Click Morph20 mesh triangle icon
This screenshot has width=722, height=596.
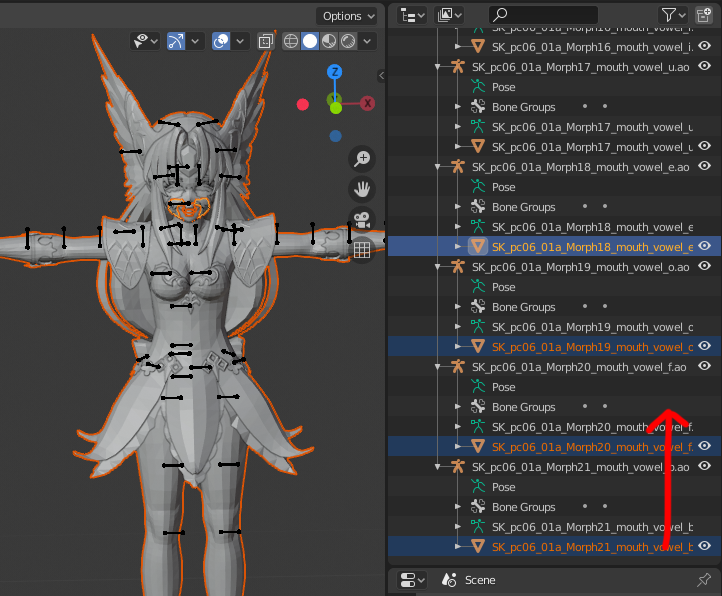[x=478, y=446]
